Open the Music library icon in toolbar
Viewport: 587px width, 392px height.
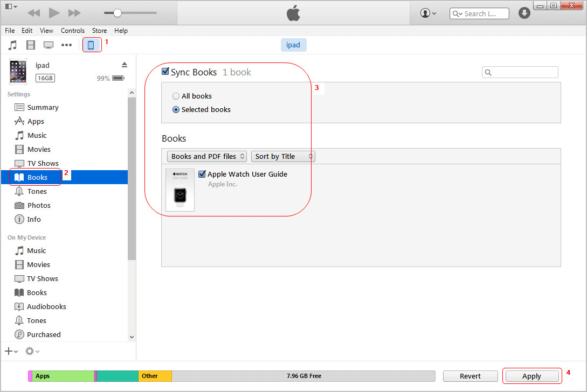click(x=13, y=45)
